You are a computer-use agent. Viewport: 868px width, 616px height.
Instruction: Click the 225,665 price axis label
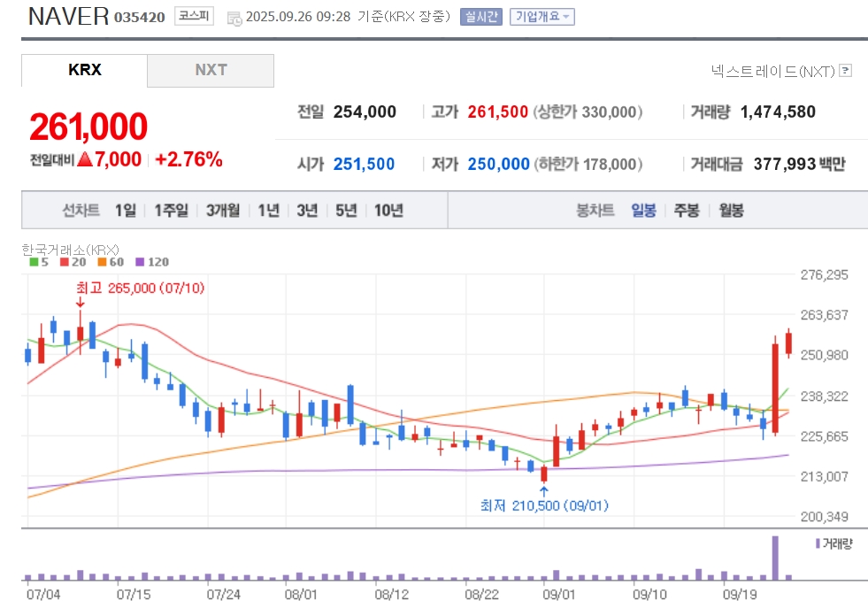click(x=825, y=436)
